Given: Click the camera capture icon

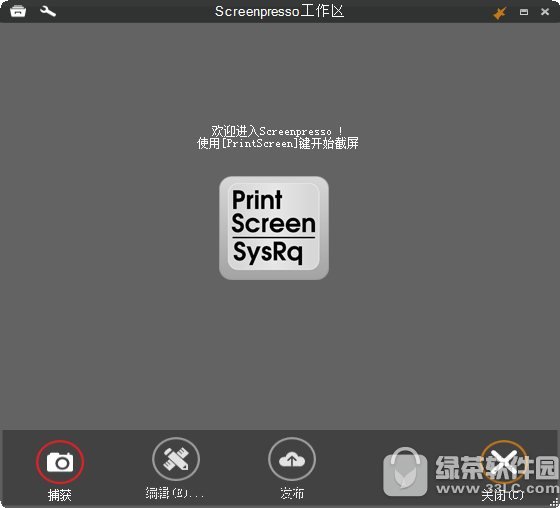Looking at the screenshot, I should 60,462.
